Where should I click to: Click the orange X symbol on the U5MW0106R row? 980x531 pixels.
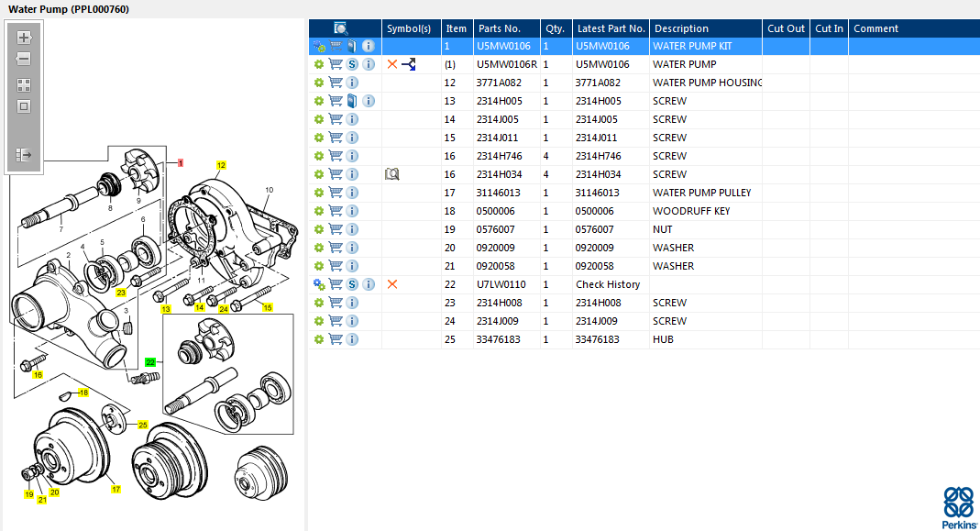pyautogui.click(x=391, y=64)
